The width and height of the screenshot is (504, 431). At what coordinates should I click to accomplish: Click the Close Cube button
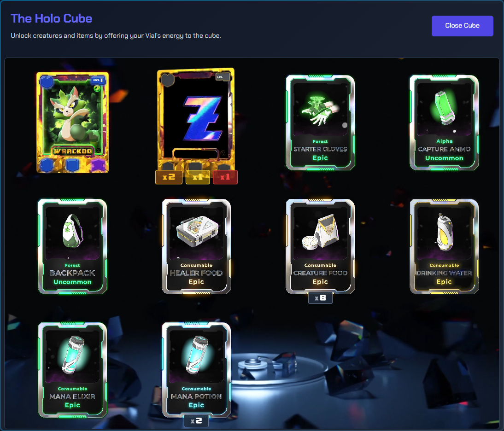(462, 26)
